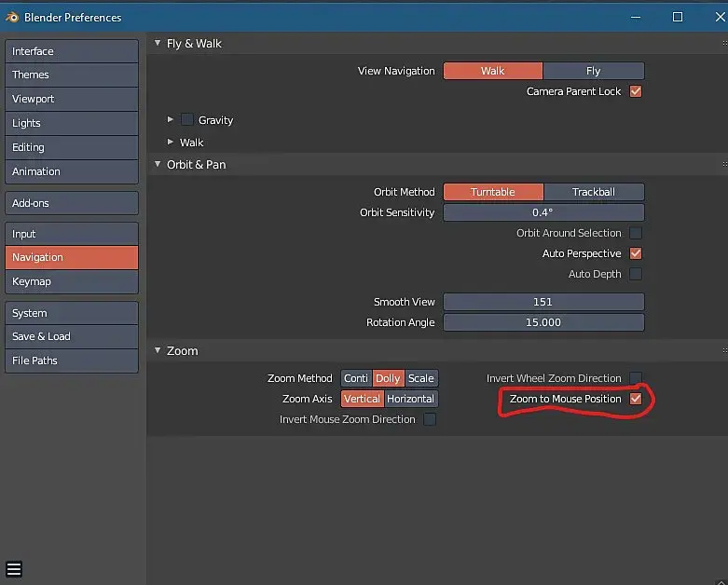
Task: Set Zoom Method to Scale
Action: 421,378
